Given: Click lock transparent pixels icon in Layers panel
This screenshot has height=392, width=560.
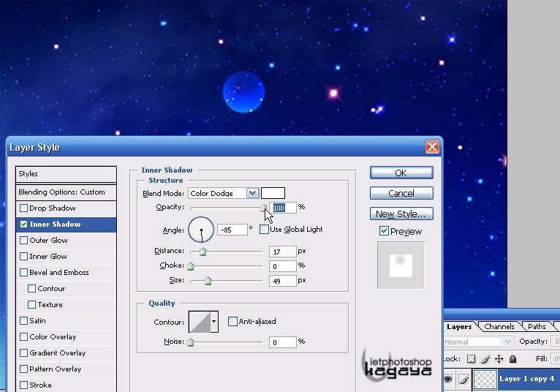Looking at the screenshot, I should pos(471,359).
